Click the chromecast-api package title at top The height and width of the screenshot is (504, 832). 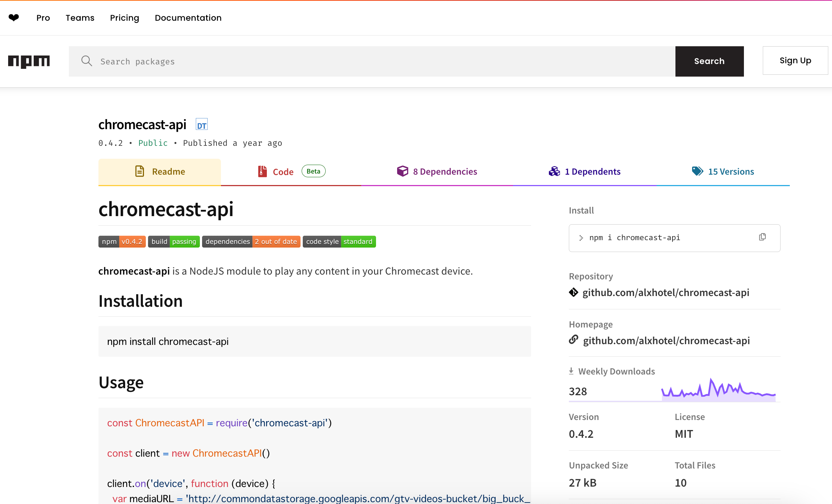coord(142,125)
